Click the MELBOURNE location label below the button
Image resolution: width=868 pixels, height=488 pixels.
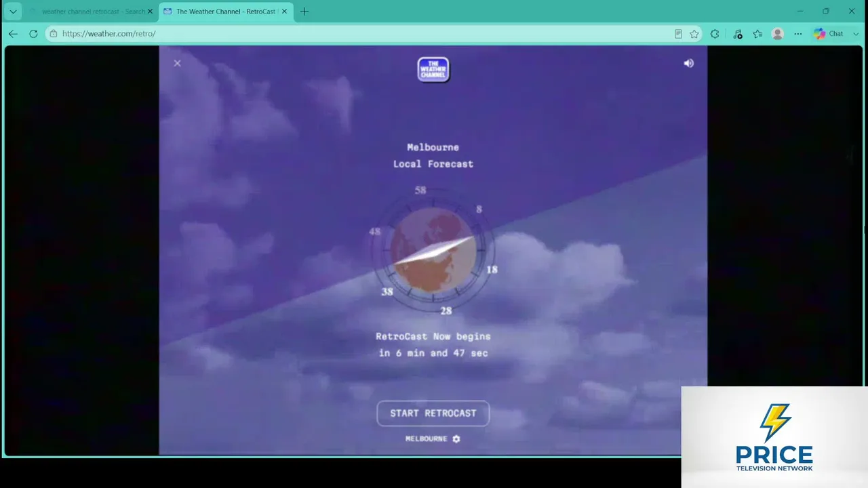426,439
